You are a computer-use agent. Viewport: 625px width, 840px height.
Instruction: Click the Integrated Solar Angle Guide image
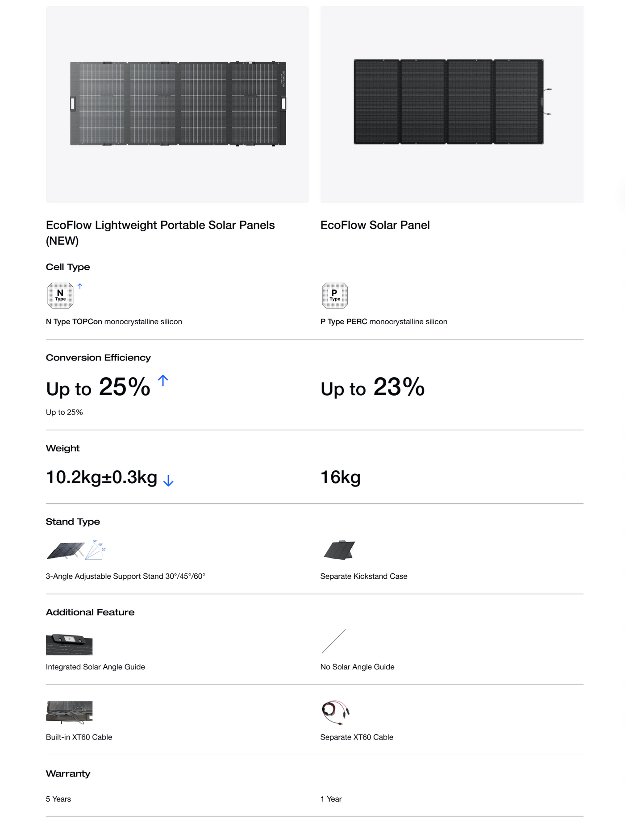click(69, 644)
